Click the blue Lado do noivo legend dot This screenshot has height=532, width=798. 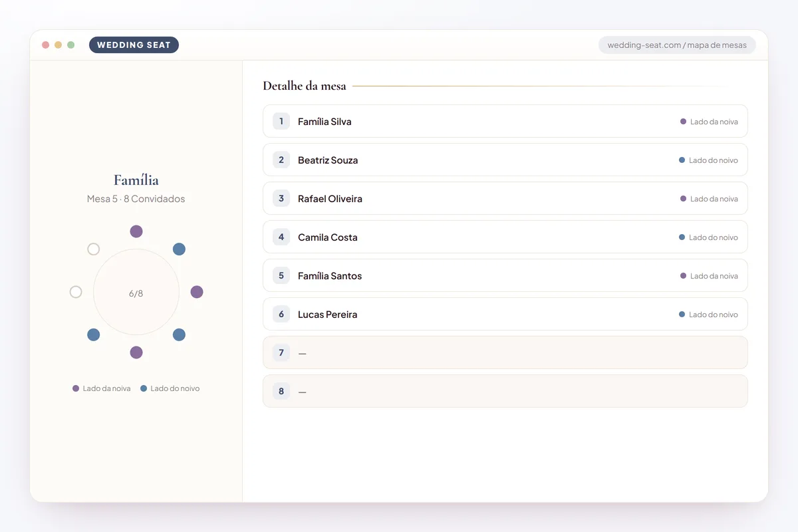tap(144, 388)
